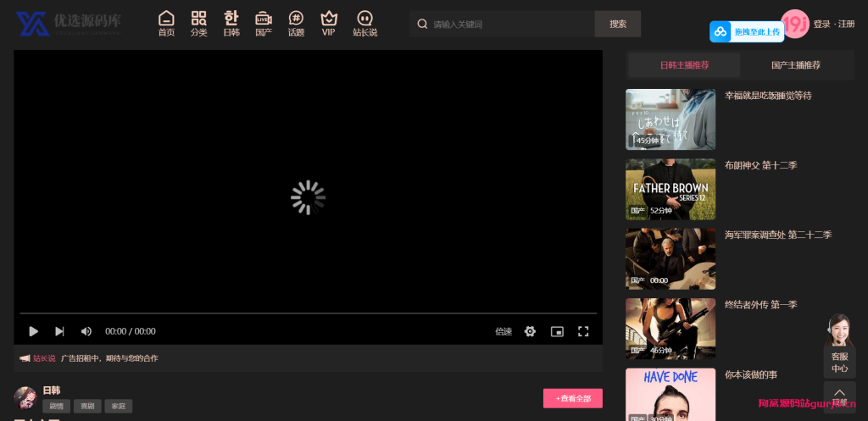Click the VIP crown icon
Screen dimensions: 868x421
tap(328, 19)
